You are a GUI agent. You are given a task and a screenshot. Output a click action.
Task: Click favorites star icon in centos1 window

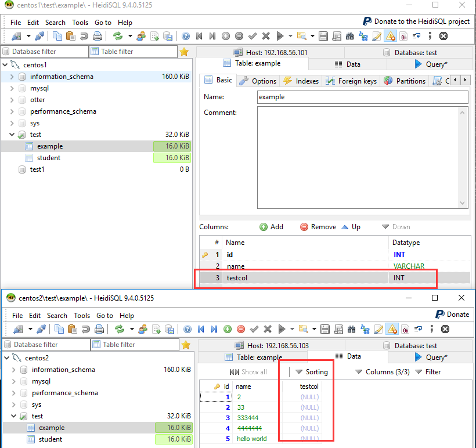[184, 52]
